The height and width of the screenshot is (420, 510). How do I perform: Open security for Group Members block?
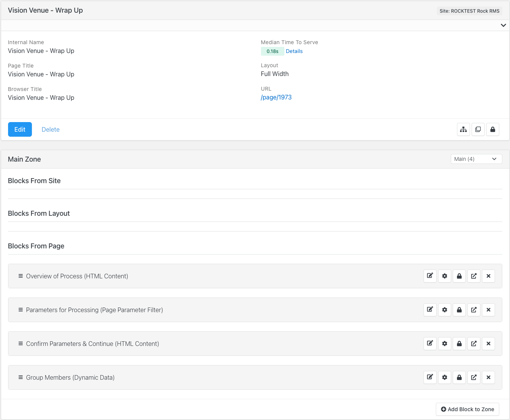459,377
